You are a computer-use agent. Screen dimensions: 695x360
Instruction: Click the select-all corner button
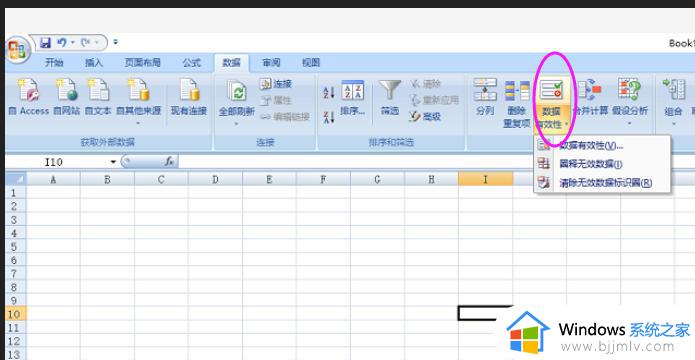tap(16, 179)
